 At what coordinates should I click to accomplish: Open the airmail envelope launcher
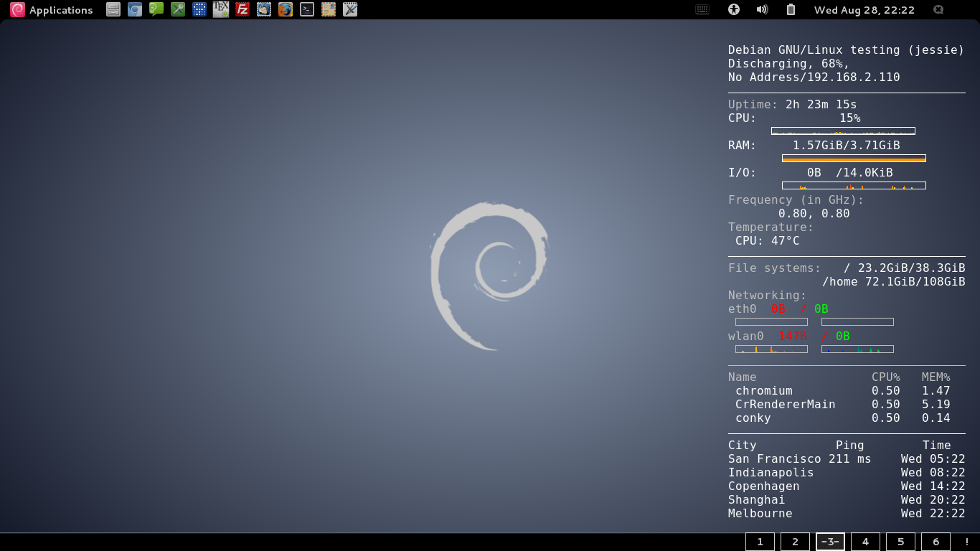(x=329, y=9)
